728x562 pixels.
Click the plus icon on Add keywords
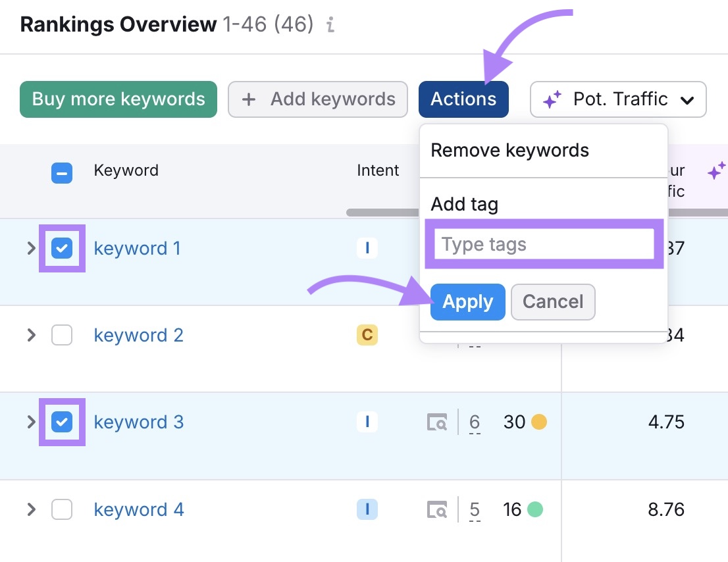coord(249,99)
